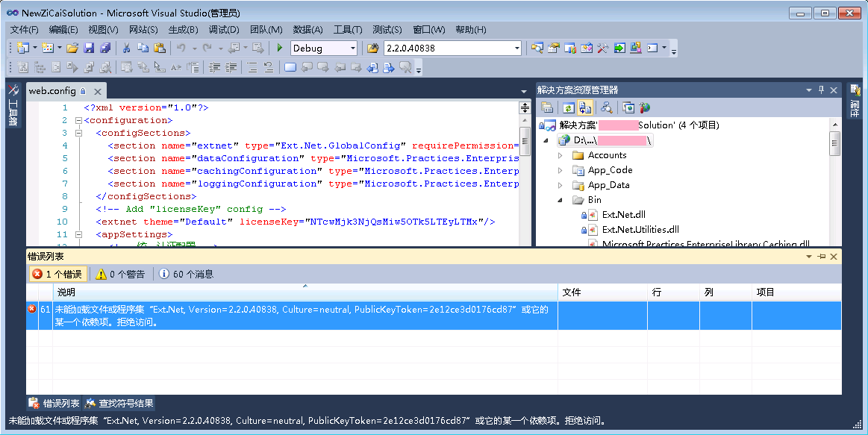Click the Comment selected lines icon
This screenshot has height=435, width=868.
point(252,67)
